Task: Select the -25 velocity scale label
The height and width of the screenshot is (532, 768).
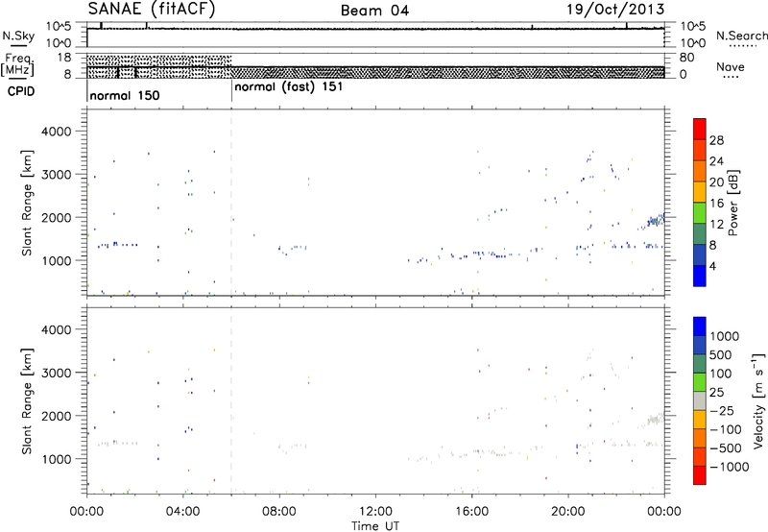Action: pos(722,410)
